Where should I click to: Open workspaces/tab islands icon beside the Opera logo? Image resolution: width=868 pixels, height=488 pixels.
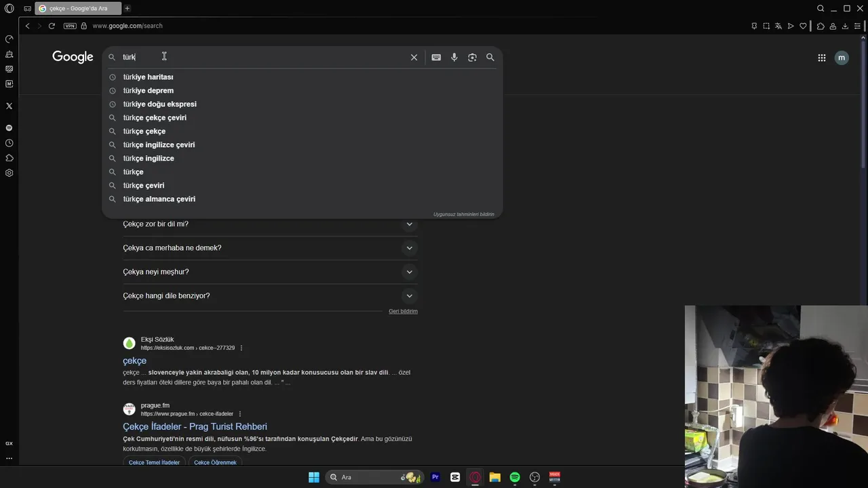[x=27, y=8]
